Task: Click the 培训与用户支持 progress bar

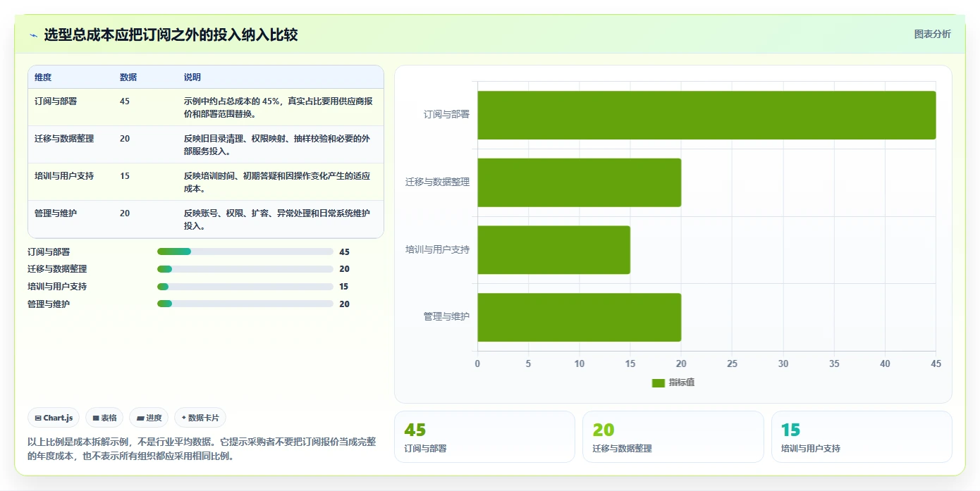Action: pyautogui.click(x=245, y=287)
